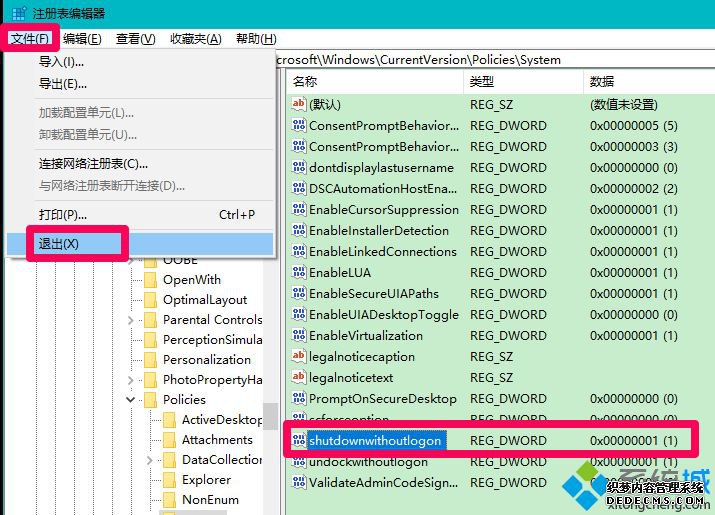The width and height of the screenshot is (715, 515).
Task: Click the legalnoticecaption string icon
Action: (x=299, y=356)
